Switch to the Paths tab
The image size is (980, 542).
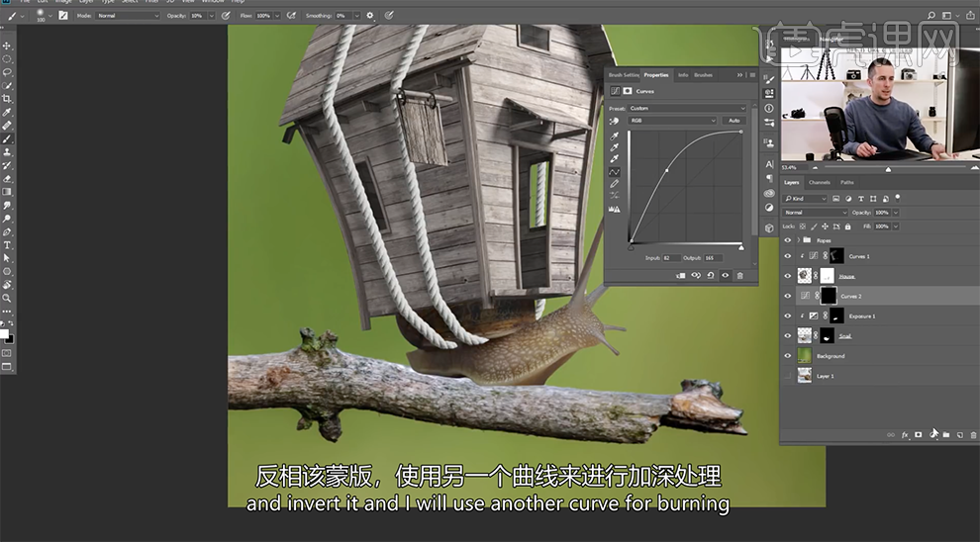(847, 182)
